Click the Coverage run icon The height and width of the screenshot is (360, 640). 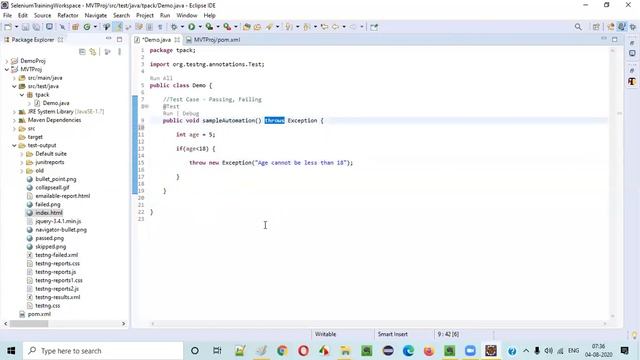pyautogui.click(x=209, y=27)
